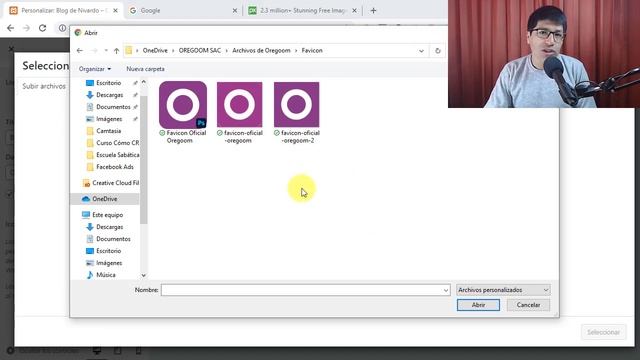Open Escritorio under Este equipo

coord(109,251)
